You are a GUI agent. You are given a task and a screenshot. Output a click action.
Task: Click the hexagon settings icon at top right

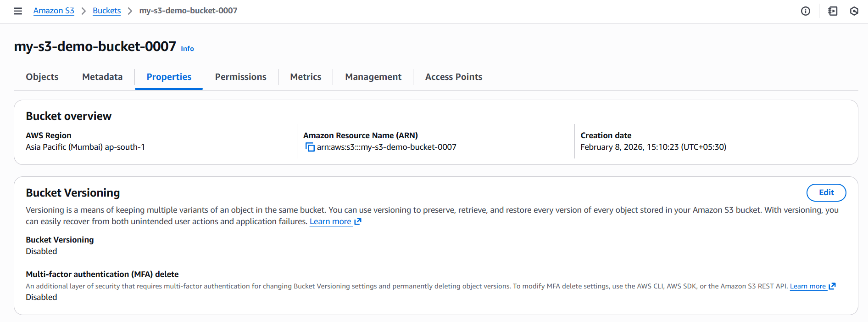854,11
